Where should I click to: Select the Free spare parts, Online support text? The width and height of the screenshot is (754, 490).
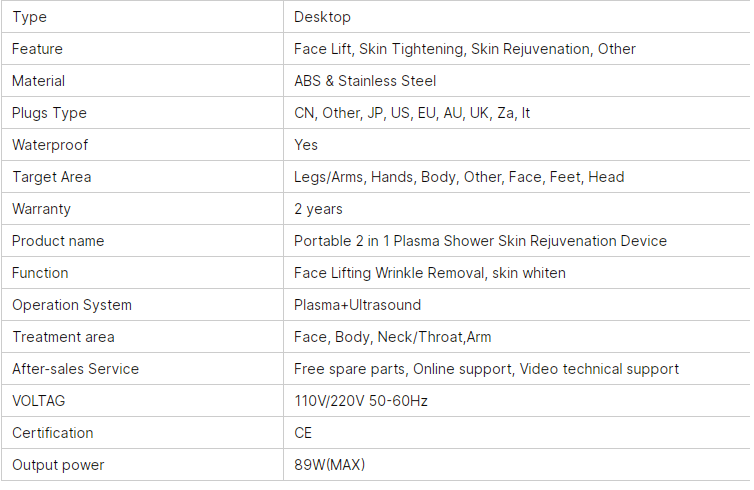[x=486, y=369]
